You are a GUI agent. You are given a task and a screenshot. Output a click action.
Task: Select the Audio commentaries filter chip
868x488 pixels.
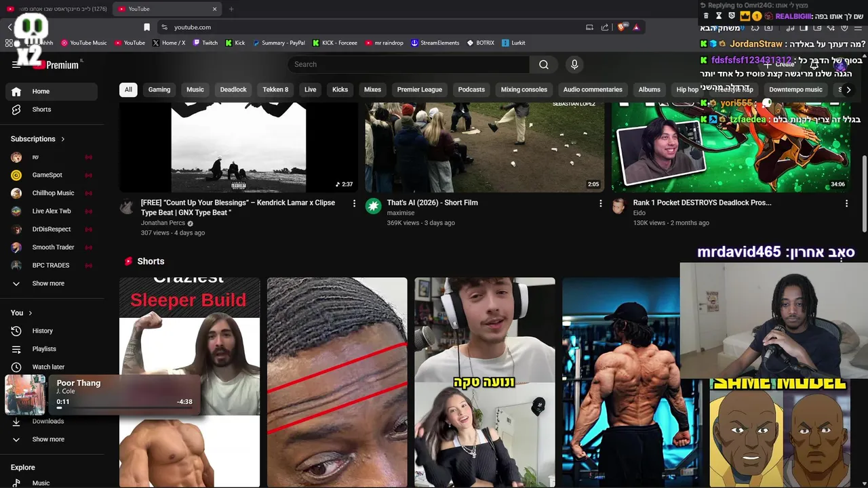pos(593,89)
